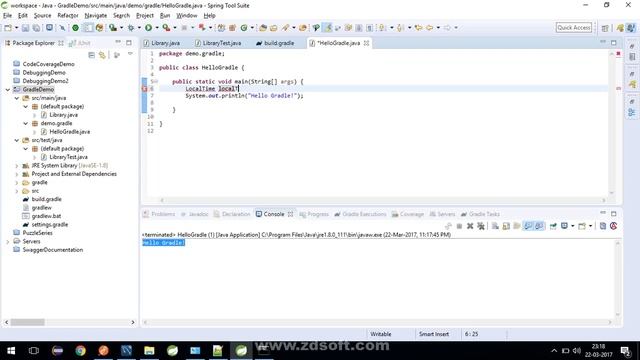Image resolution: width=640 pixels, height=360 pixels.
Task: Click the Save toolbar icon
Action: (25, 28)
